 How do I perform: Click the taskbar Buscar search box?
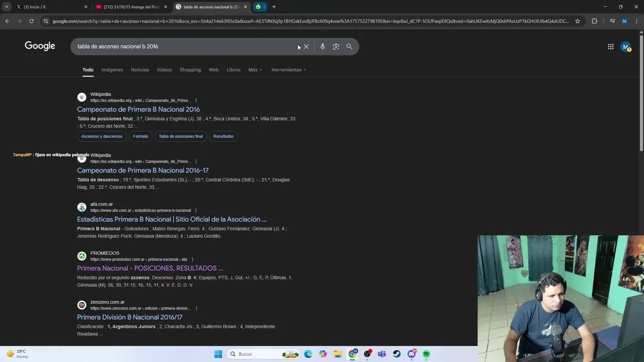pos(264,354)
